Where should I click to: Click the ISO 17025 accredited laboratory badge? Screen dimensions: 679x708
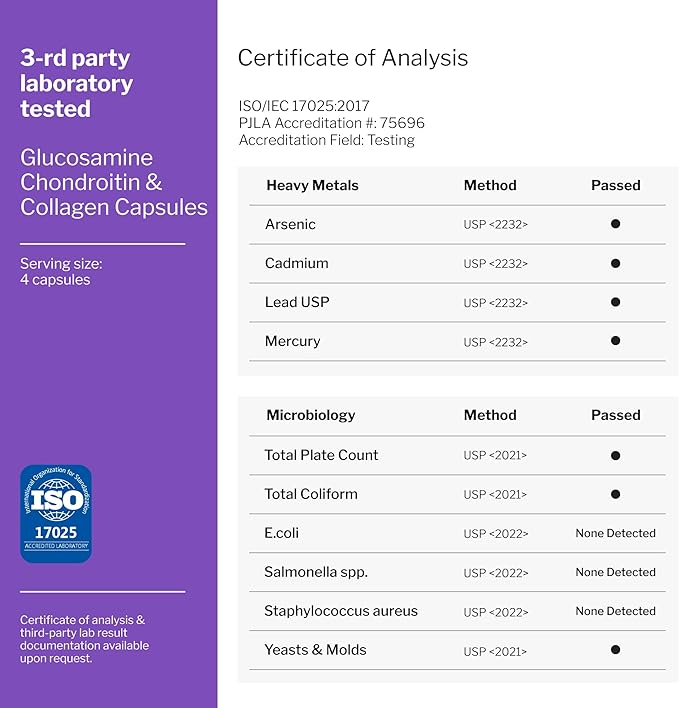tap(56, 513)
